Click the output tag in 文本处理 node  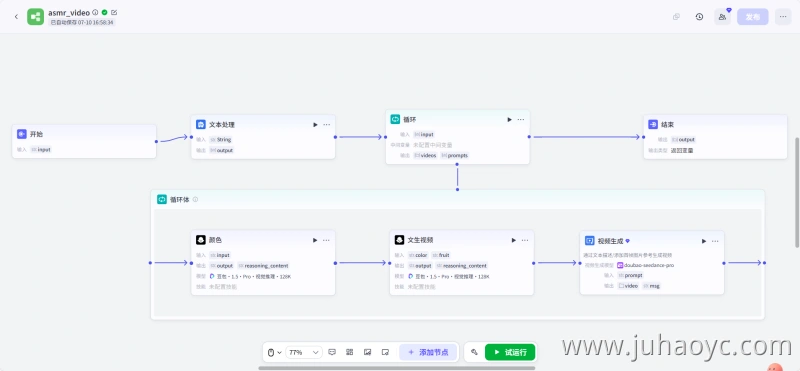pos(221,151)
